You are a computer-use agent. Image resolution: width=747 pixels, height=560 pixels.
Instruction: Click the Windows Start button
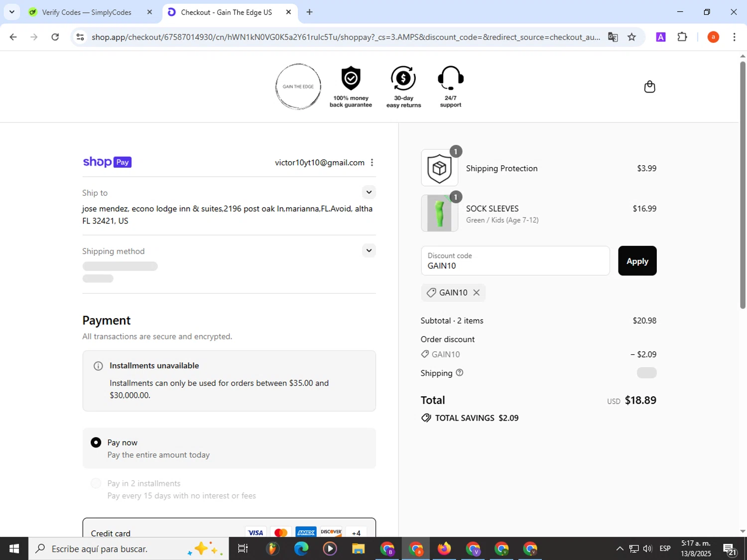(14, 549)
